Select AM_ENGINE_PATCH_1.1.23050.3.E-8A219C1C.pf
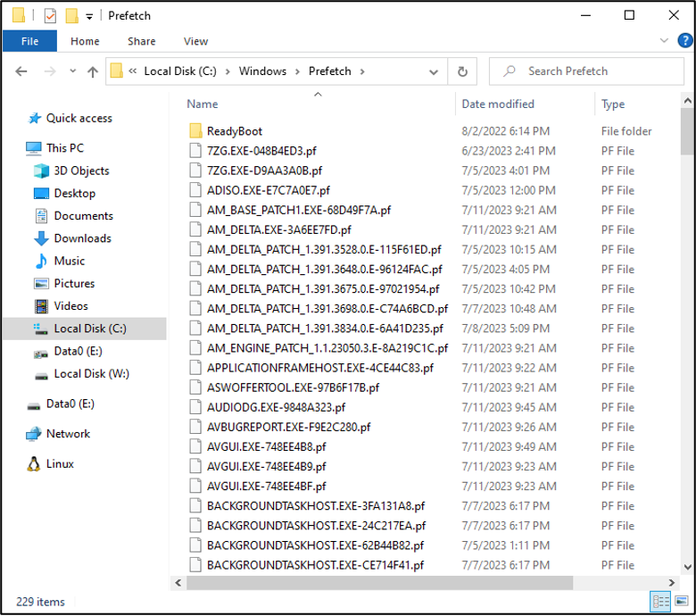The width and height of the screenshot is (696, 616). [x=327, y=348]
